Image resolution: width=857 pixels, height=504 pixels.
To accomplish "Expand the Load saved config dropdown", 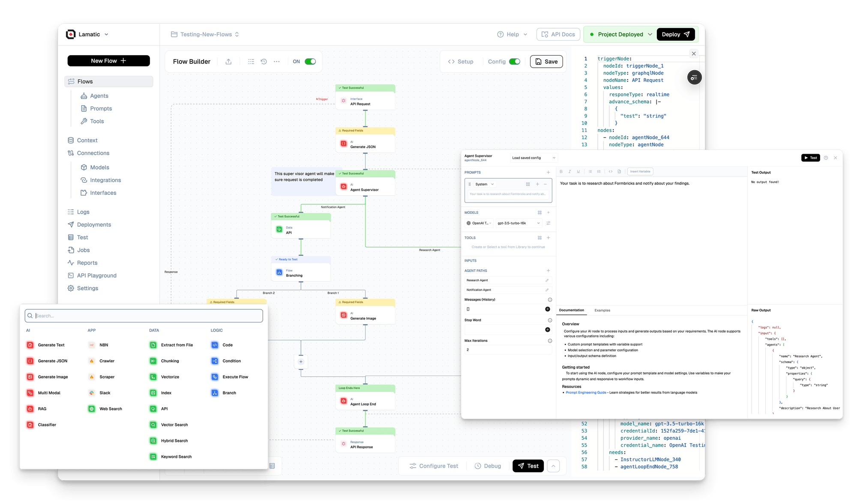I will [x=533, y=158].
